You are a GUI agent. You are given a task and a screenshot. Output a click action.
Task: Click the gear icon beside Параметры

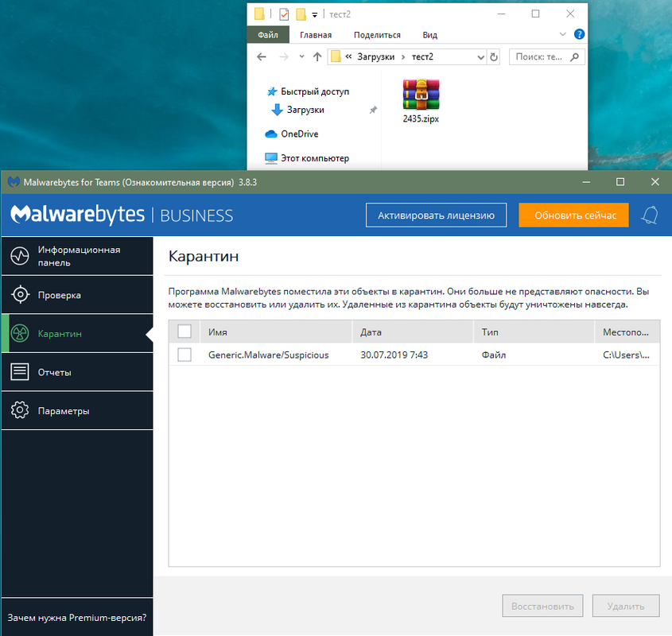(20, 410)
